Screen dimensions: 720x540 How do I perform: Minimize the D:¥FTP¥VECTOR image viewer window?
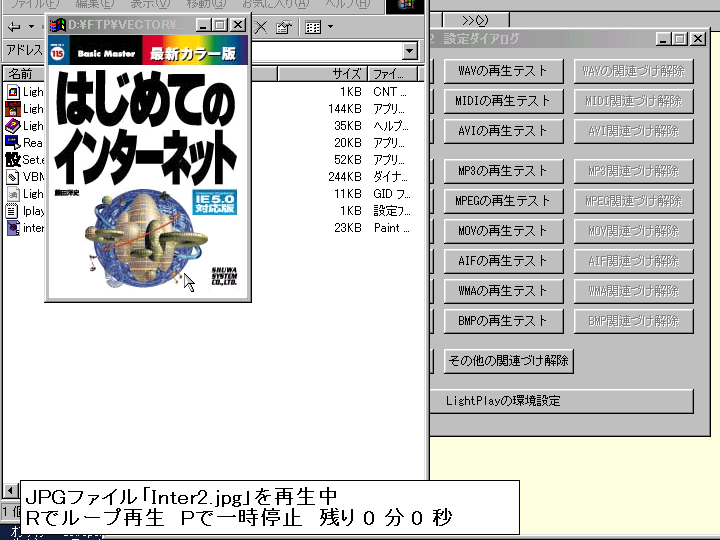[204, 25]
